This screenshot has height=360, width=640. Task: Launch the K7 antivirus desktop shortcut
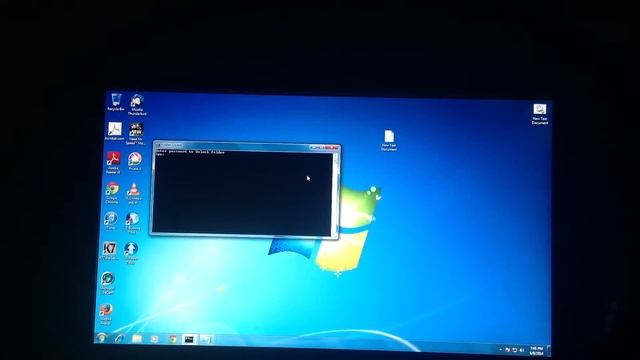(109, 251)
